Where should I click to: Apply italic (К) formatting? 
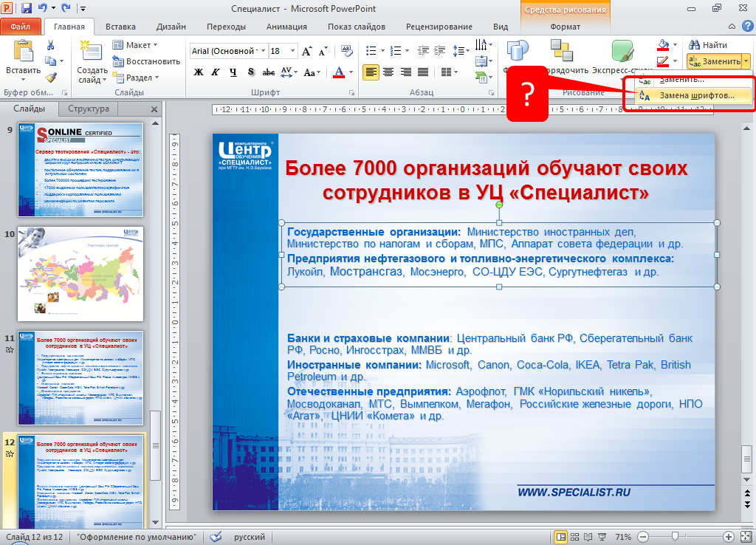click(x=216, y=72)
